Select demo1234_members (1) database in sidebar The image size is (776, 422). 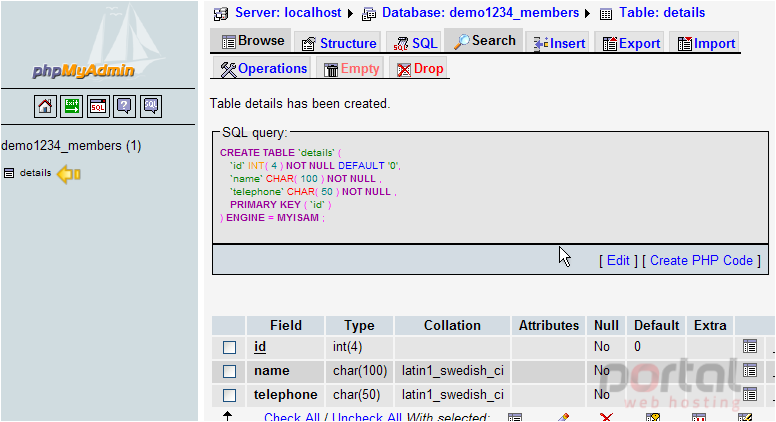point(71,146)
